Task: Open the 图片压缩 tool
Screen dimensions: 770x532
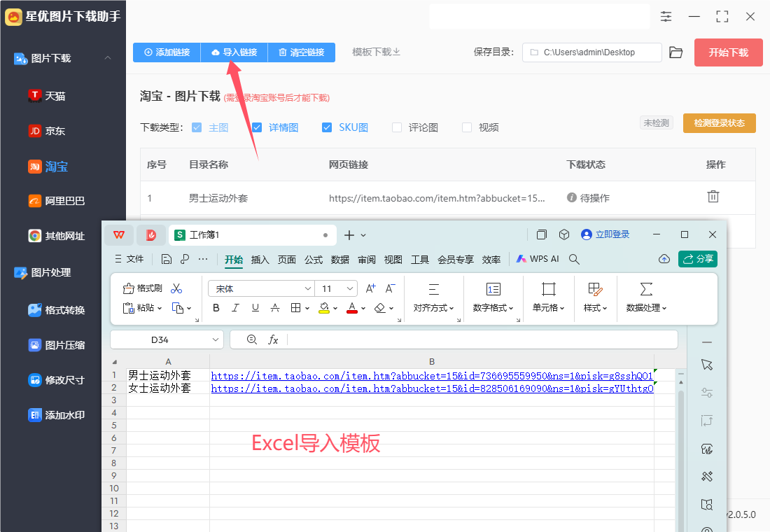Action: click(57, 345)
